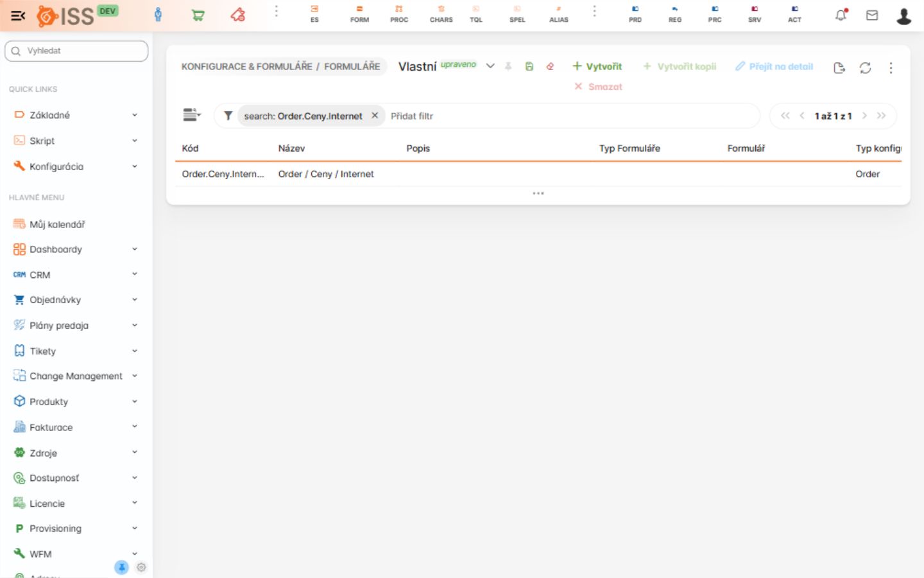Expand Plány predaja menu
Image resolution: width=924 pixels, height=578 pixels.
(76, 326)
